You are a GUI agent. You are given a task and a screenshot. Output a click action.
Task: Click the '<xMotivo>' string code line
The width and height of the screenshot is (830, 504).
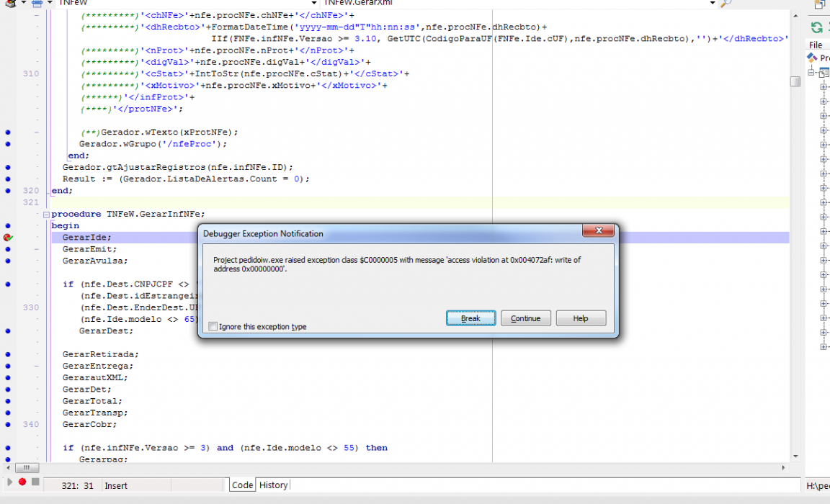point(234,85)
